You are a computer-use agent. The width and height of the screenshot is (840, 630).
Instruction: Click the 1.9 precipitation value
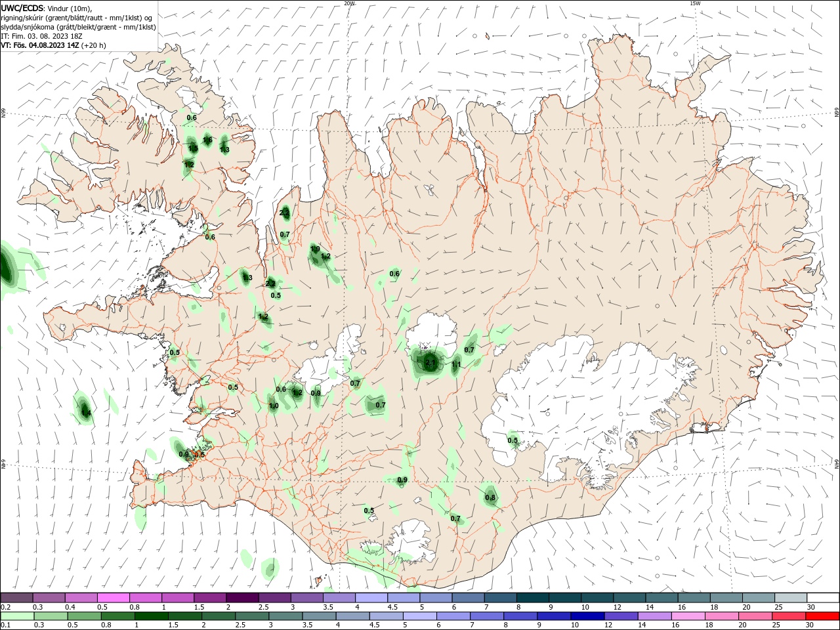(315, 249)
